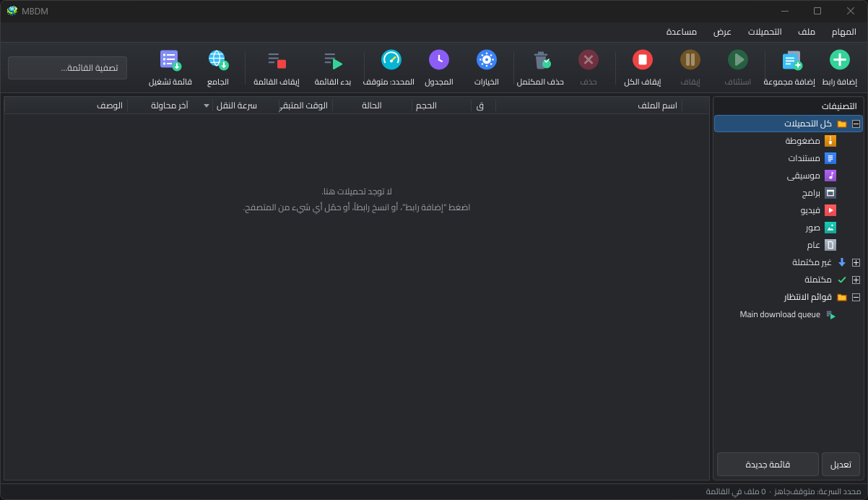Click Stop Queue (إيقاف القائمة) icon
The image size is (868, 500).
[277, 60]
